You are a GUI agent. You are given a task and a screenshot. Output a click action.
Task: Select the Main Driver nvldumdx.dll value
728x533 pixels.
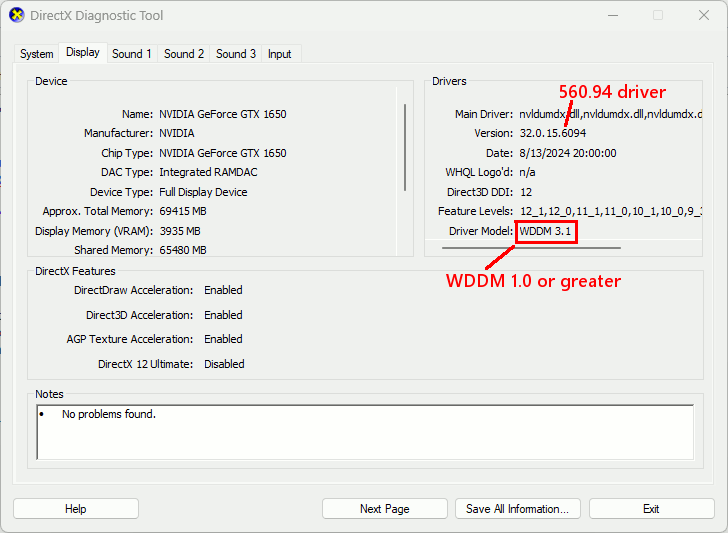(x=610, y=114)
